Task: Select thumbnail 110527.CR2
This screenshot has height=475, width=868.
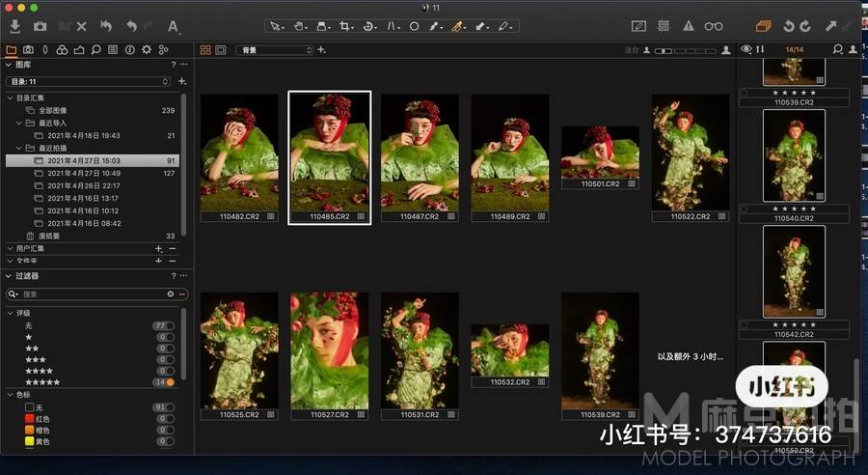Action: point(330,356)
